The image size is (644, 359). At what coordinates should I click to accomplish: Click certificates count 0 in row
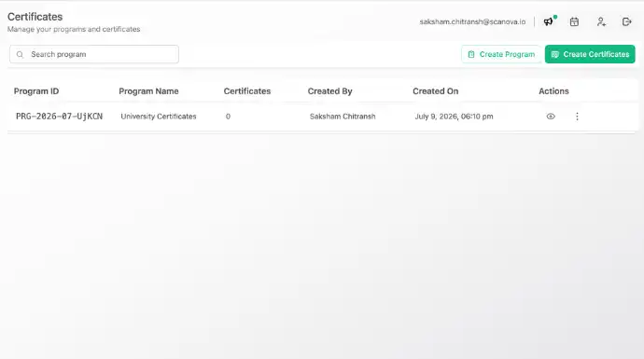point(228,117)
